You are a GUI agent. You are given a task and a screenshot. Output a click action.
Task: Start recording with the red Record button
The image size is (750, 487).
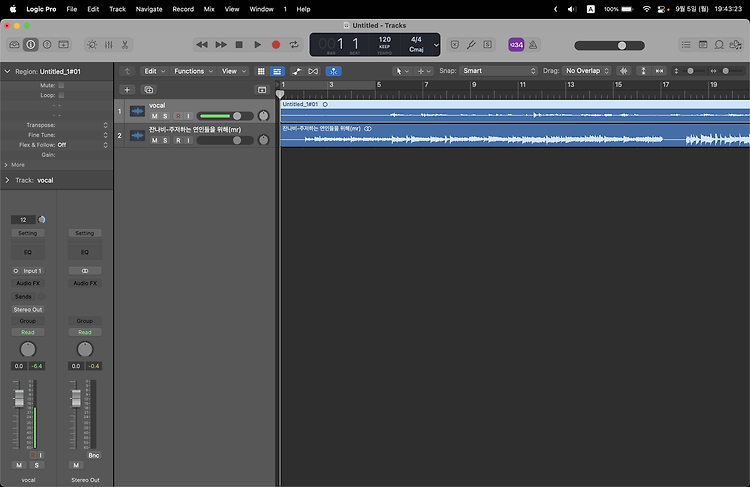point(276,44)
